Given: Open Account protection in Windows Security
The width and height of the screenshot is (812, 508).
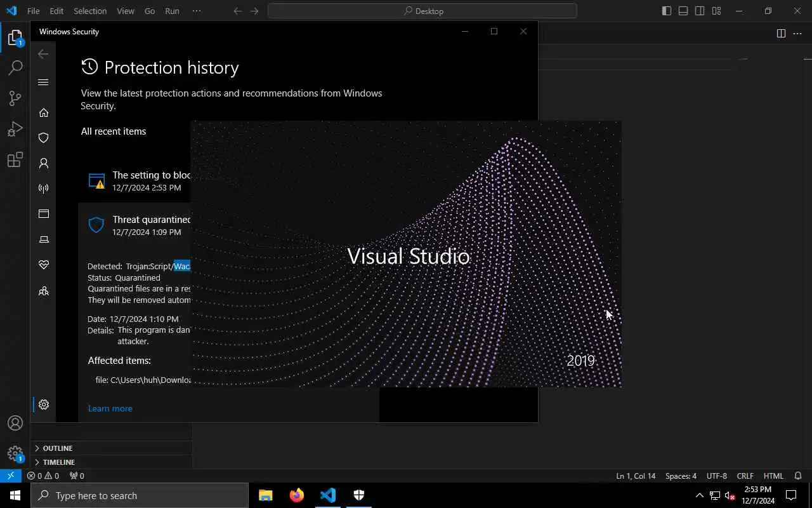Looking at the screenshot, I should click(44, 163).
